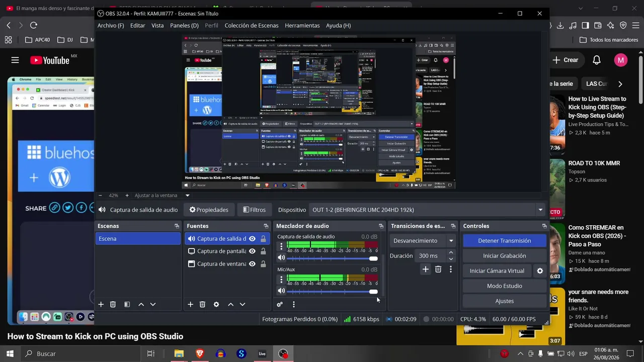Click the transition Duración 300 ms field
This screenshot has width=644, height=362.
pos(431,256)
